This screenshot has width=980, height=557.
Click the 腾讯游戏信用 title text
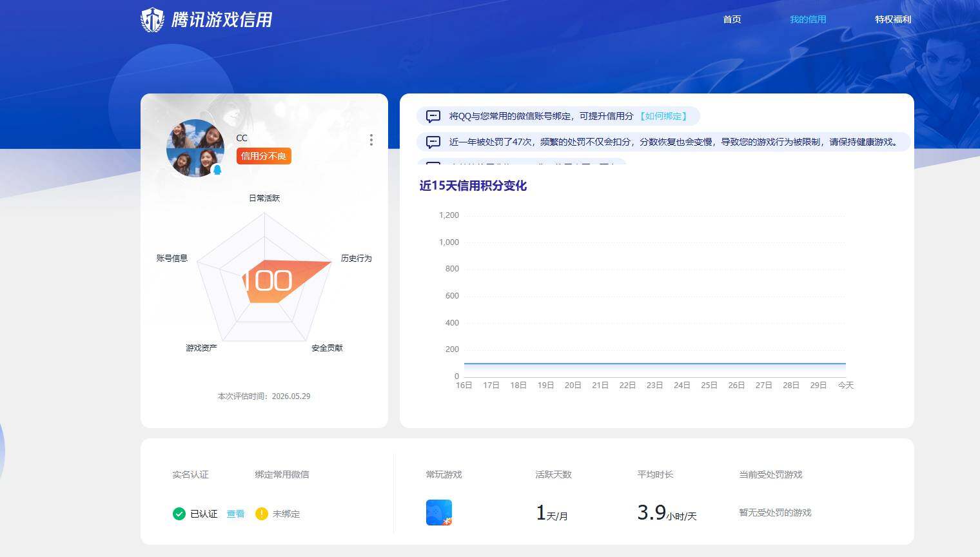pos(222,19)
